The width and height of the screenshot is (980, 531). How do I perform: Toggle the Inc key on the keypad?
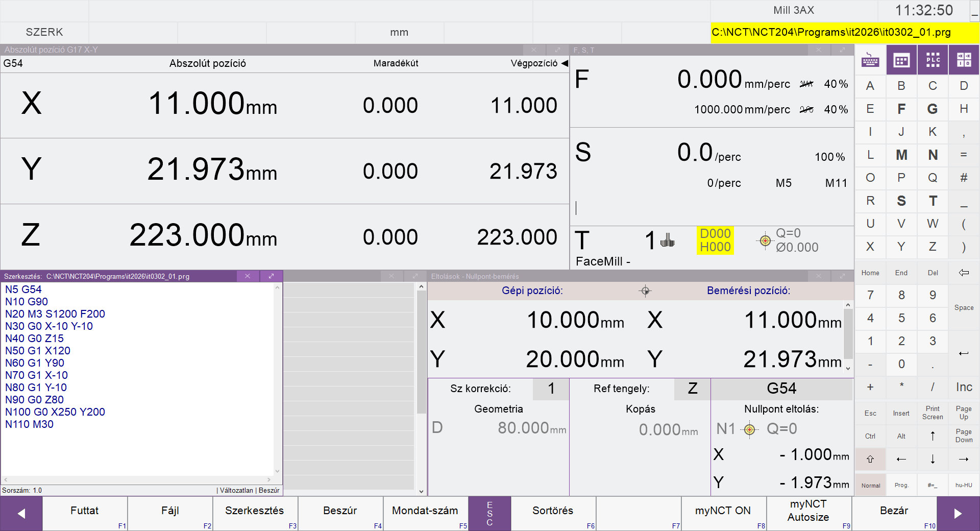964,387
